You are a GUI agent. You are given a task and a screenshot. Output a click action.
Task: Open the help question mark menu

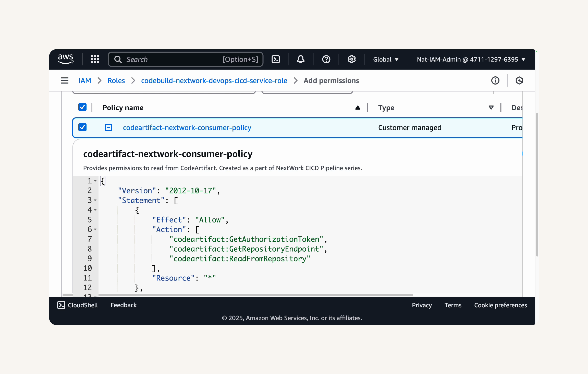[x=326, y=59]
